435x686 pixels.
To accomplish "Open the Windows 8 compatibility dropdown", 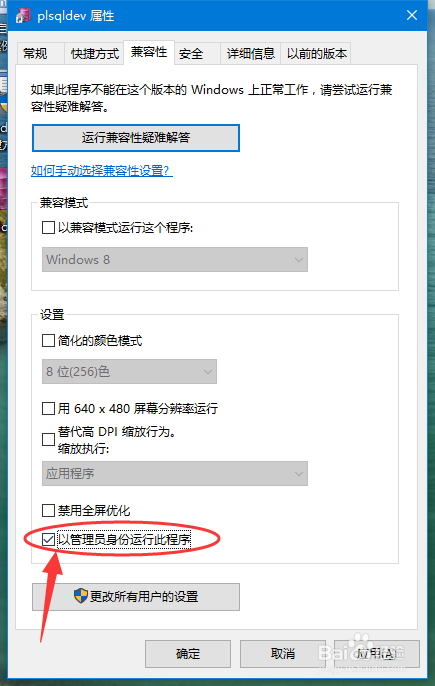I will [x=175, y=260].
